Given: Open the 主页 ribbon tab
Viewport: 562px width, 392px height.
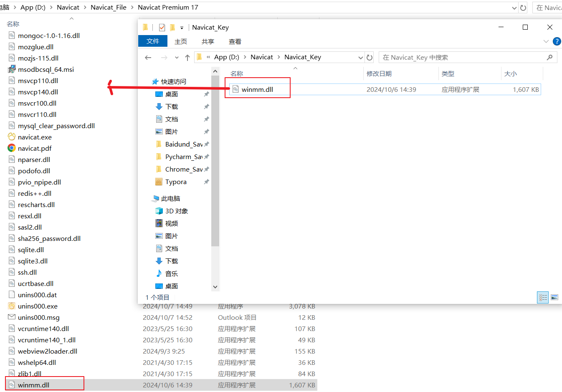Looking at the screenshot, I should coord(181,41).
